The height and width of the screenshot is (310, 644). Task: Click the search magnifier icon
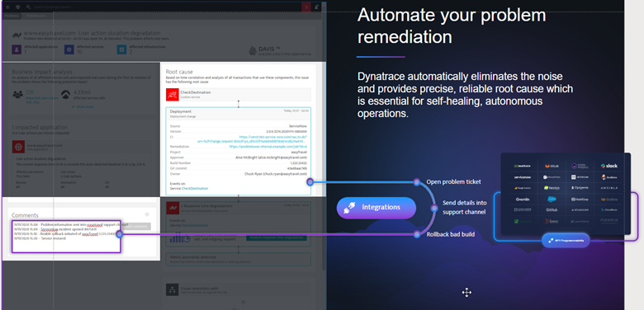coord(28,7)
